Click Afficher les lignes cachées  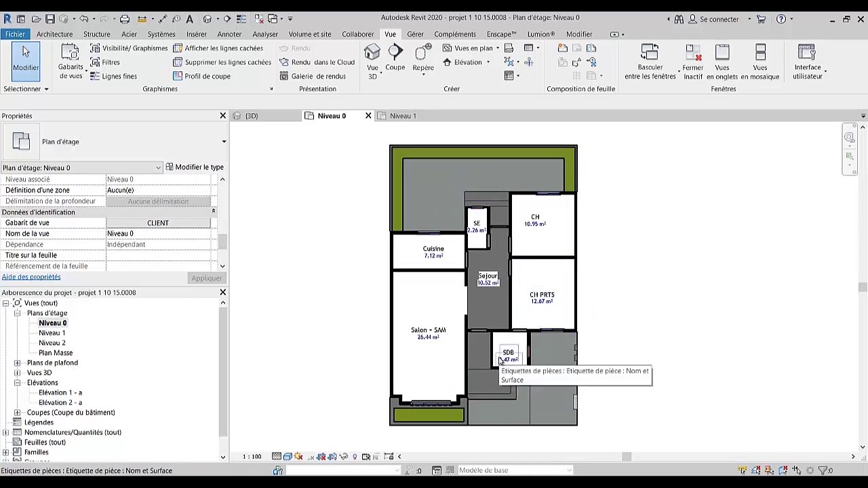click(218, 48)
